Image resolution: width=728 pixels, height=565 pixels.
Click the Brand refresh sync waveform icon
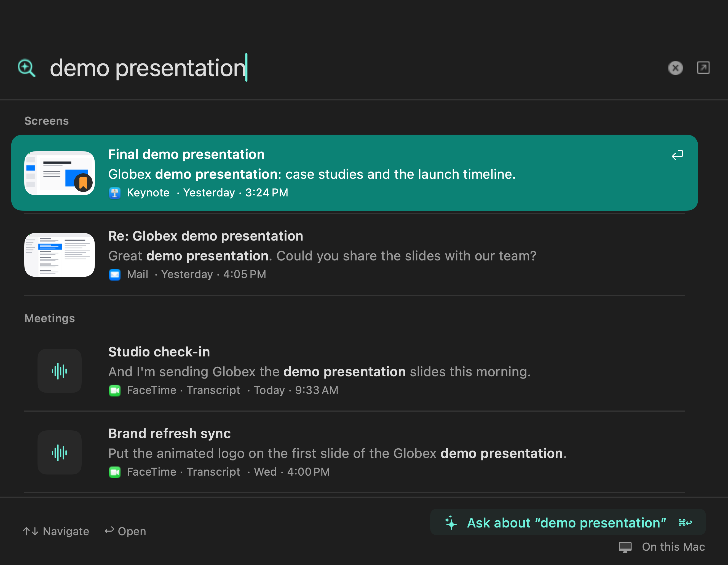coord(60,453)
